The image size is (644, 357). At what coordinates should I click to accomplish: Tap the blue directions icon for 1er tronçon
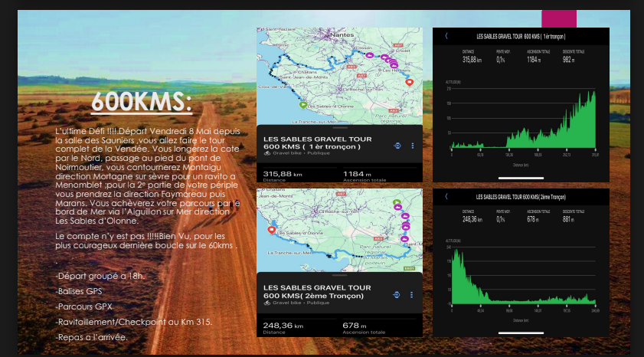[x=397, y=146]
